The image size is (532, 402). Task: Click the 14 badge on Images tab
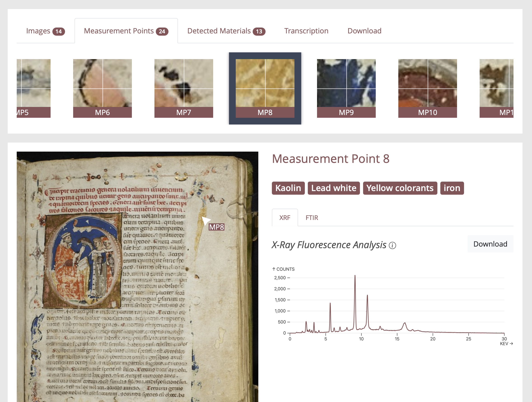coord(59,32)
